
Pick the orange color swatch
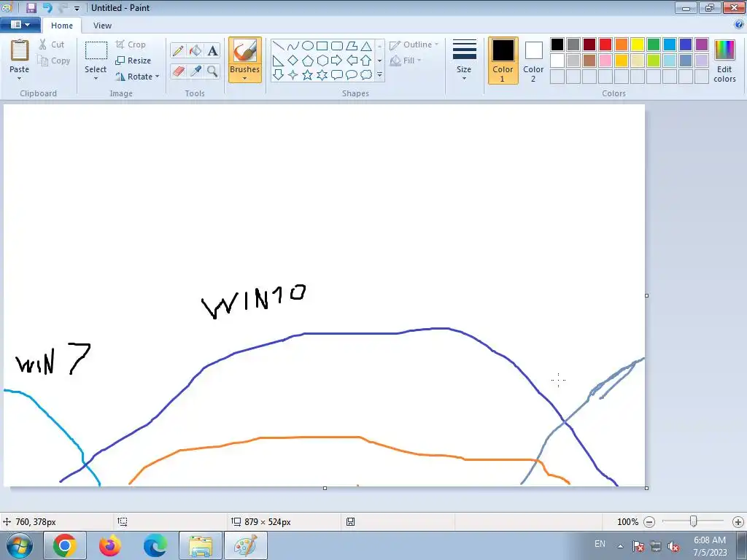pos(622,44)
